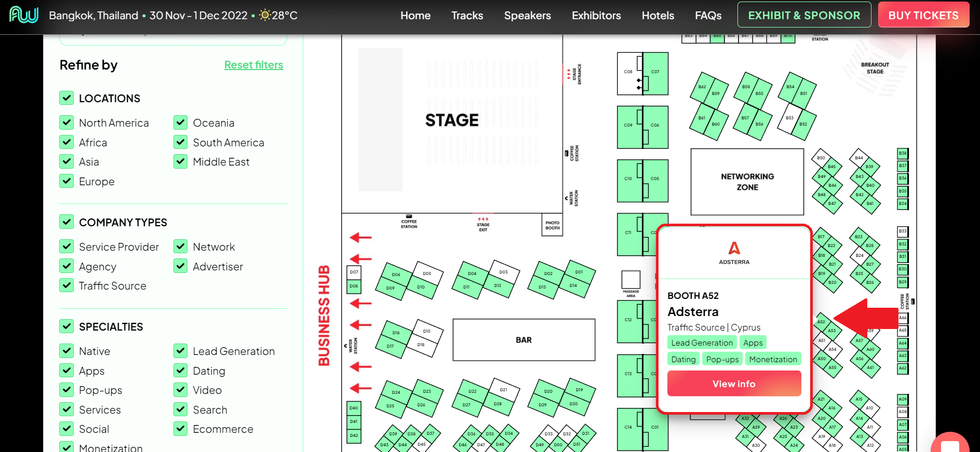Toggle the Social checkbox
This screenshot has height=452, width=980.
[66, 429]
